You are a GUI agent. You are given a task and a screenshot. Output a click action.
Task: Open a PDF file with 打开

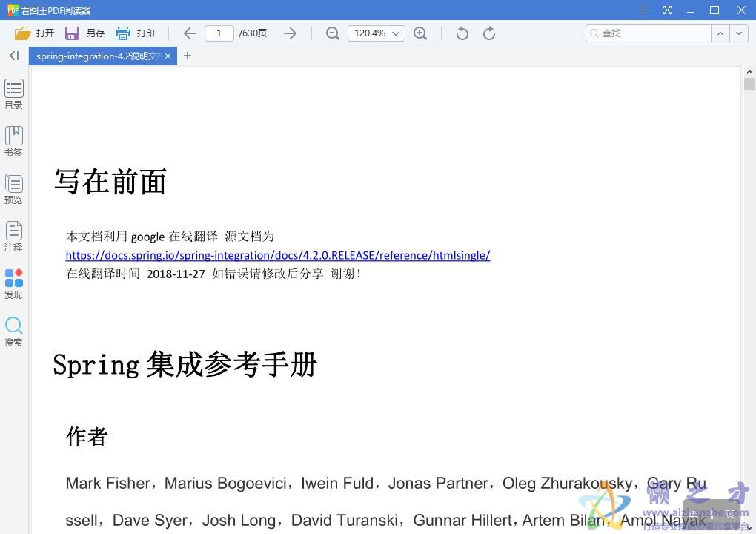pos(34,33)
